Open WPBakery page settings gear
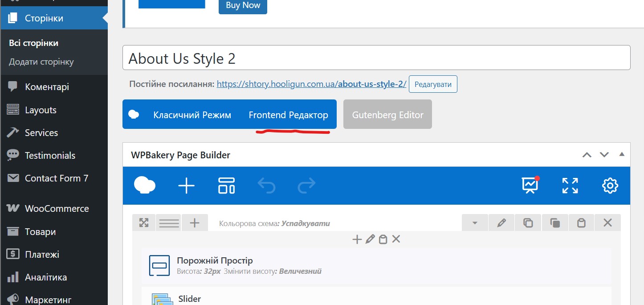 [610, 185]
